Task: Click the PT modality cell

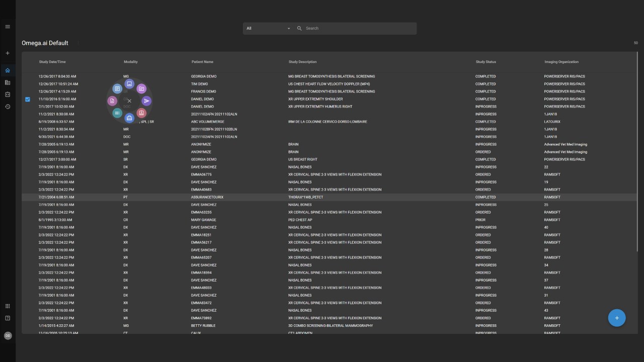Action: [126, 197]
